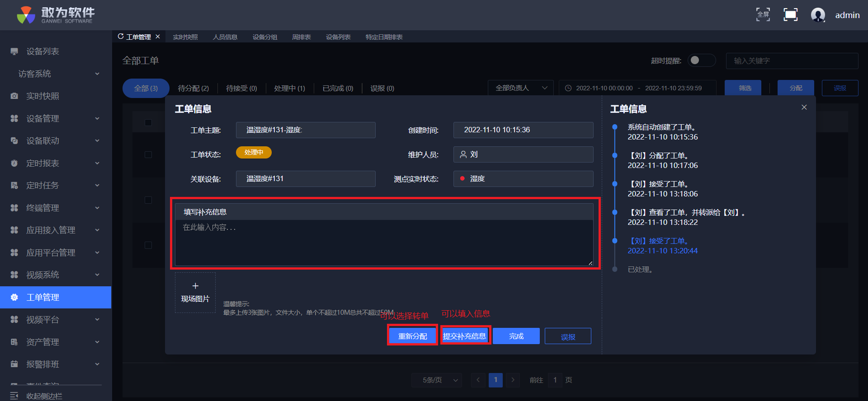Screen dimensions: 868x401
Task: Click the 提交补充信息 button
Action: coord(465,336)
